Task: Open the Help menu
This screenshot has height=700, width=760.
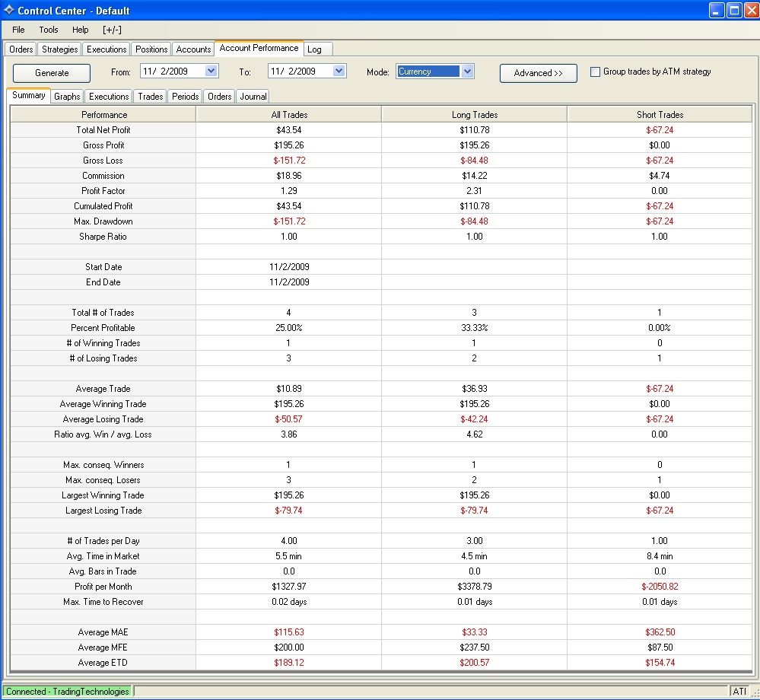Action: (x=81, y=30)
